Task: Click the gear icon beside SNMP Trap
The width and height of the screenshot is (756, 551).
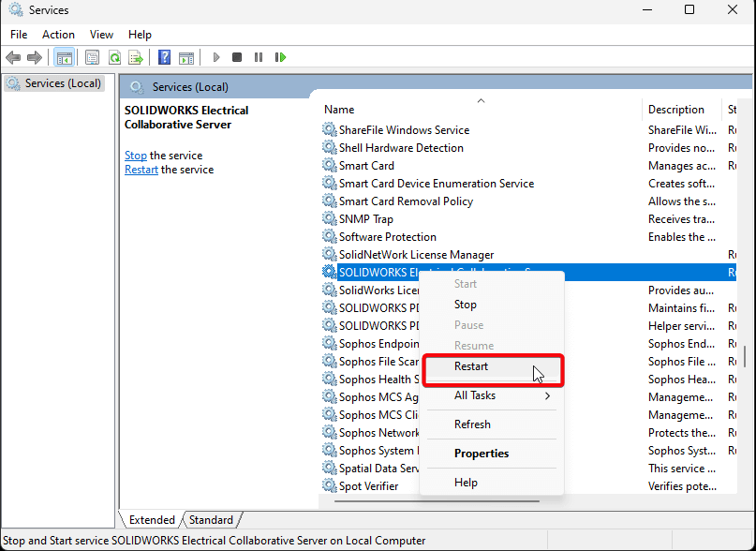Action: click(x=330, y=218)
